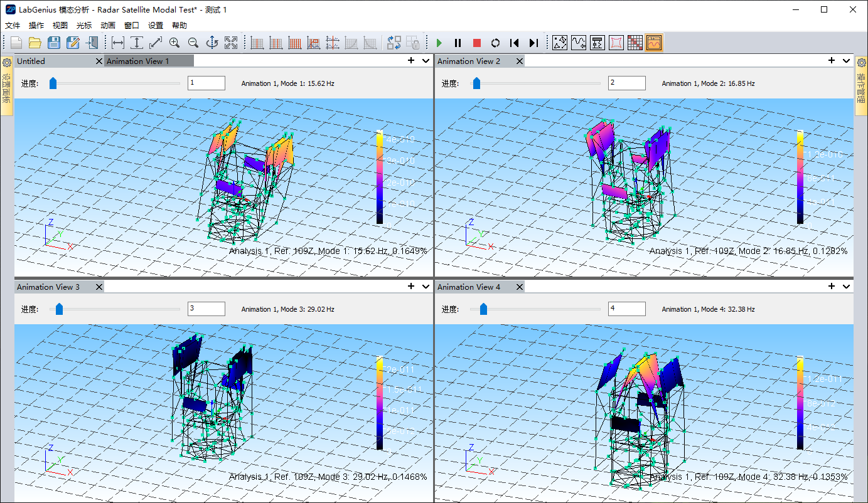Open the 动画 menu
This screenshot has height=503, width=868.
click(x=108, y=25)
